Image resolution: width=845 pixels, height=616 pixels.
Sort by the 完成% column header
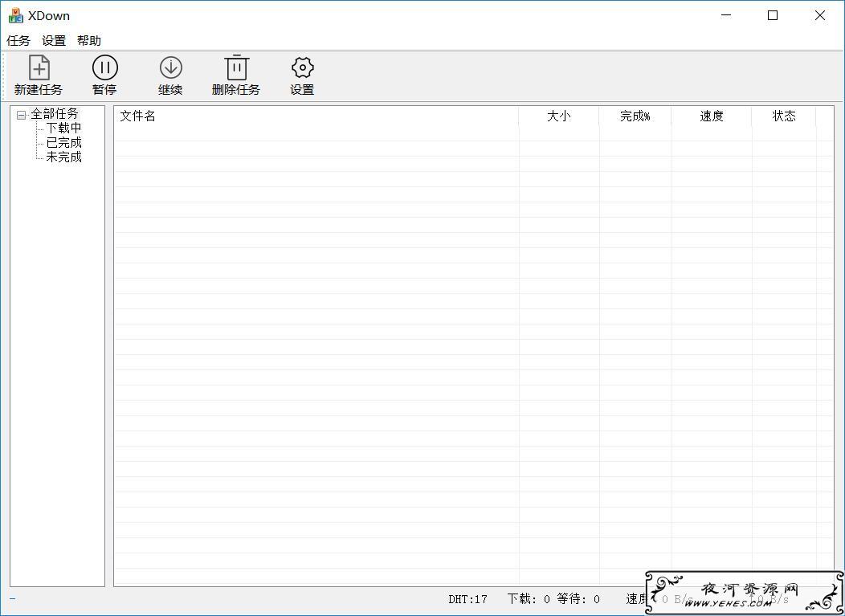click(635, 116)
